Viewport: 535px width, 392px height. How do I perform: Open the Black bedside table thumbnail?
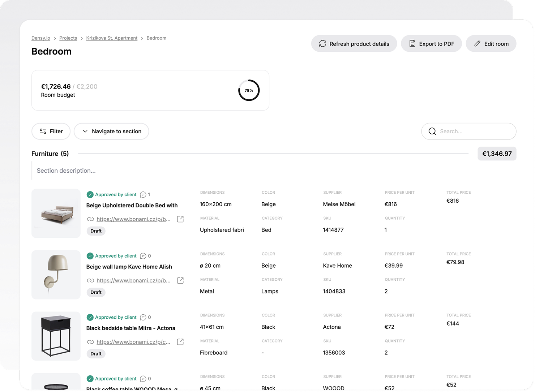pyautogui.click(x=56, y=336)
